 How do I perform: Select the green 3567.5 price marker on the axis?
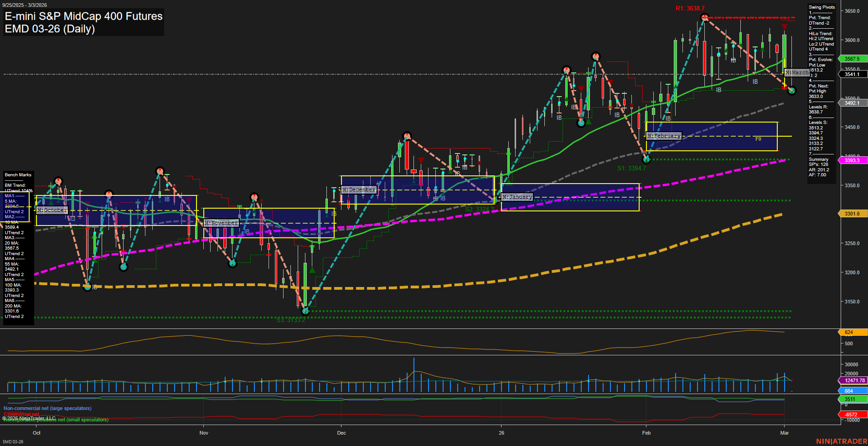tap(852, 59)
